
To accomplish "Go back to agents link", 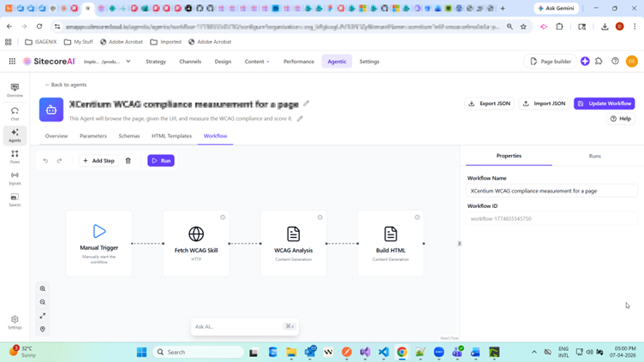I will tap(66, 85).
